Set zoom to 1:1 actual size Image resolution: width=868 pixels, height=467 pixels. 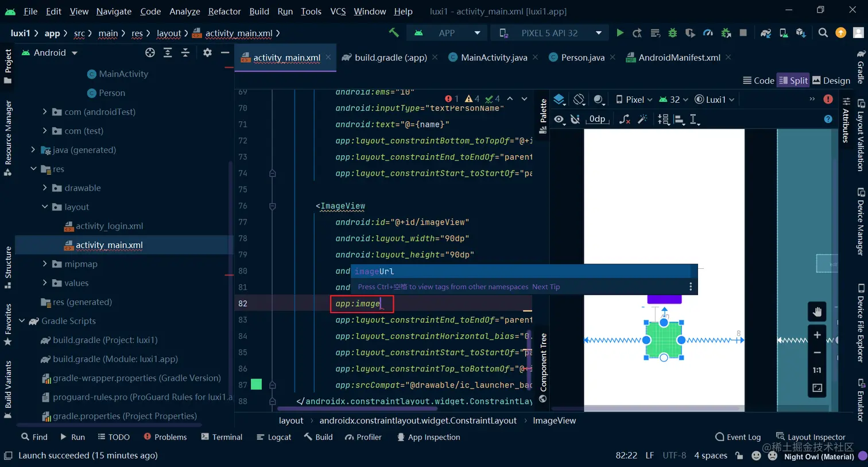[817, 370]
